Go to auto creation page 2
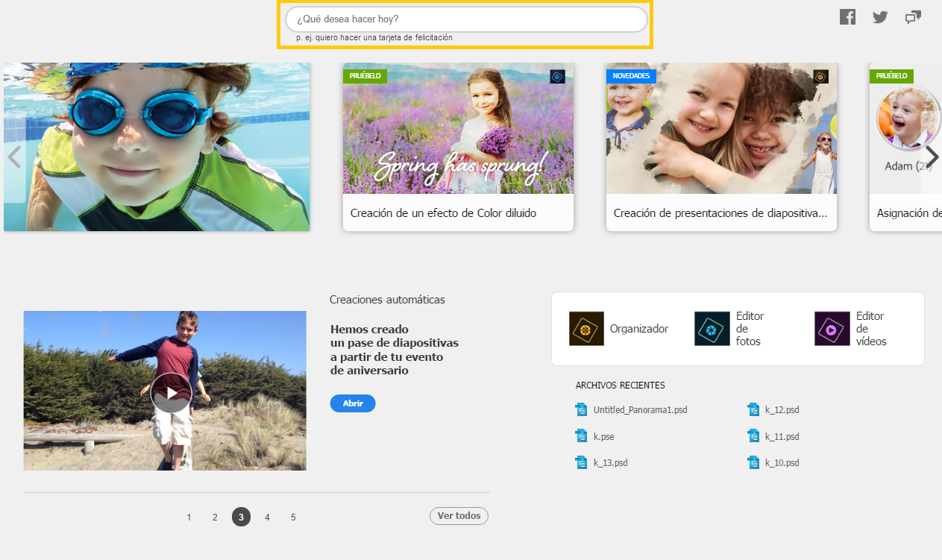 click(215, 517)
